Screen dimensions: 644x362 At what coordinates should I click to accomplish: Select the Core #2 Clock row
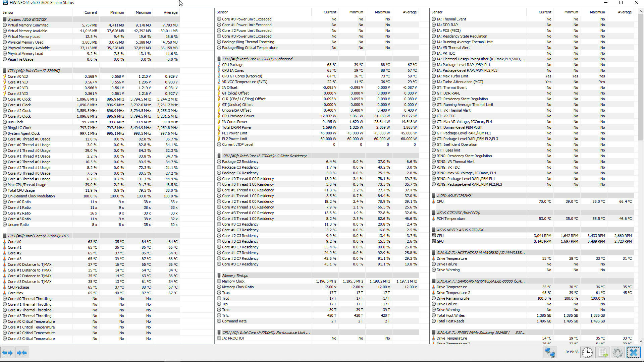point(91,111)
